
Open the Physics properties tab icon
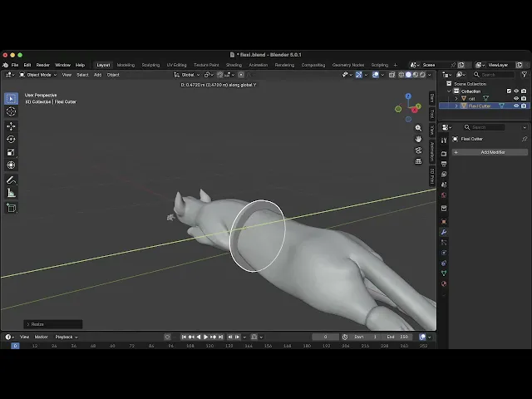click(x=444, y=253)
